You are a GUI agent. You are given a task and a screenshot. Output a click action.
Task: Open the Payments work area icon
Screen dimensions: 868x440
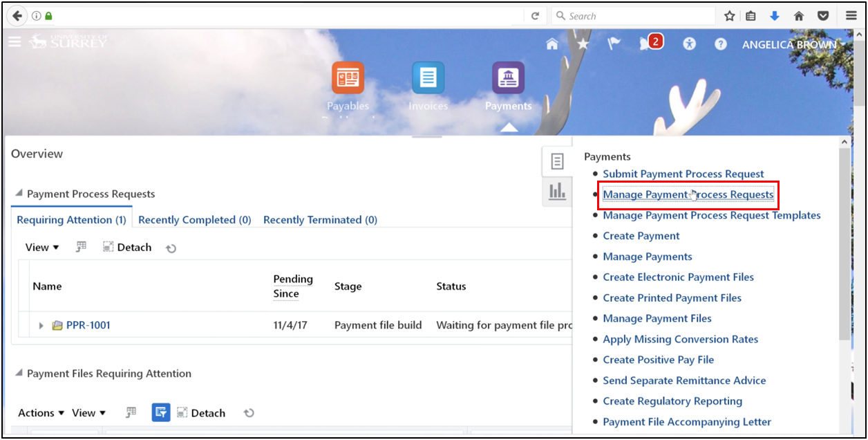[508, 77]
